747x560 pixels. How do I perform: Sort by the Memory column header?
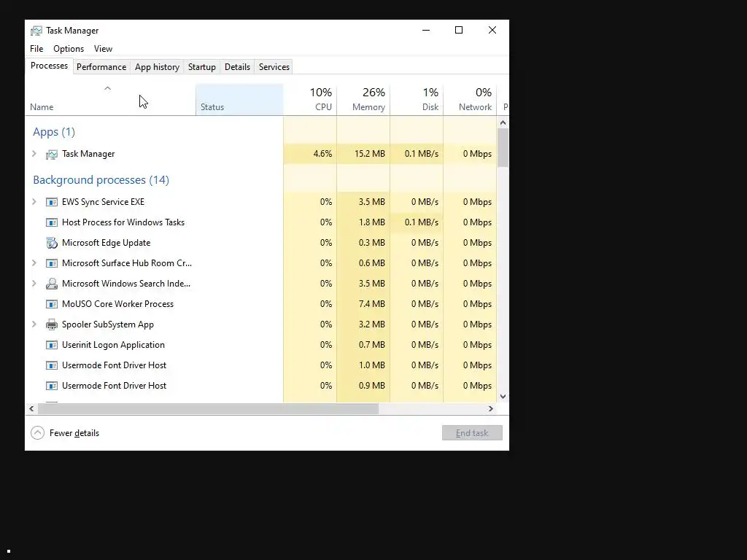(363, 99)
